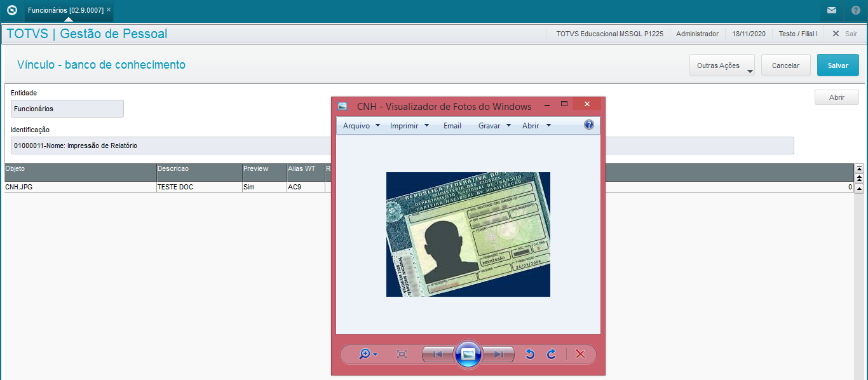Image resolution: width=868 pixels, height=380 pixels.
Task: Click the date 18/11/2020 in header
Action: [x=749, y=34]
